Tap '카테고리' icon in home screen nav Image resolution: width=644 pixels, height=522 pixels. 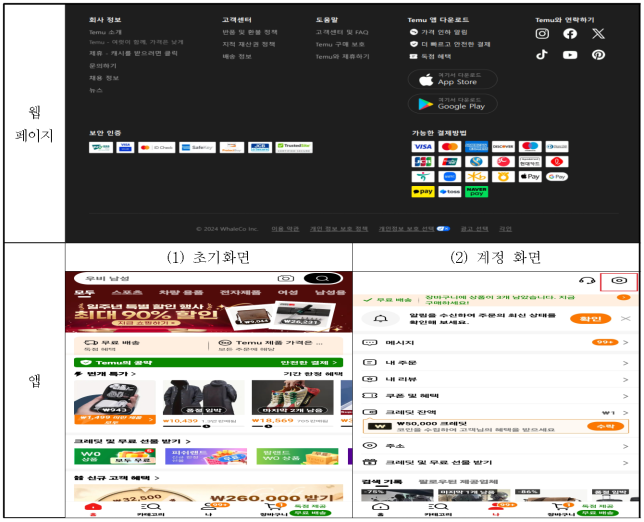tap(151, 509)
